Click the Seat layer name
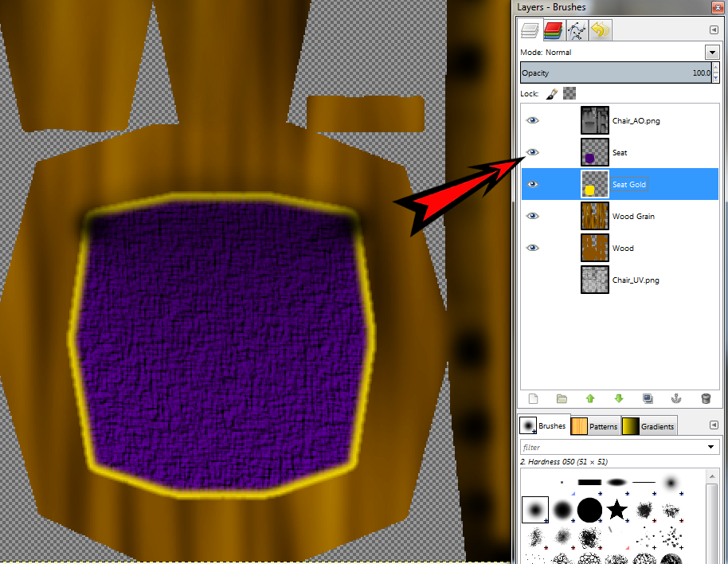The image size is (728, 564). (620, 153)
